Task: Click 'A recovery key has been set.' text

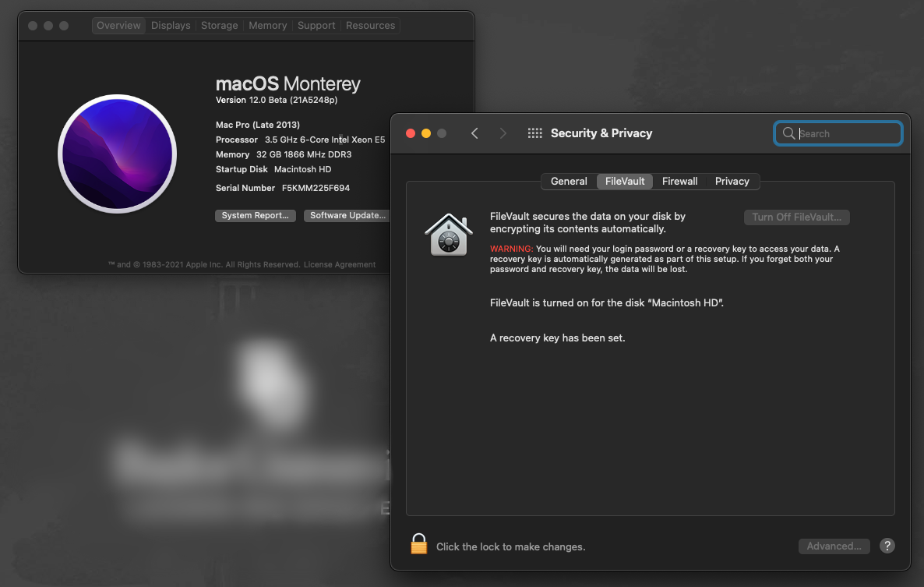Action: pyautogui.click(x=558, y=338)
